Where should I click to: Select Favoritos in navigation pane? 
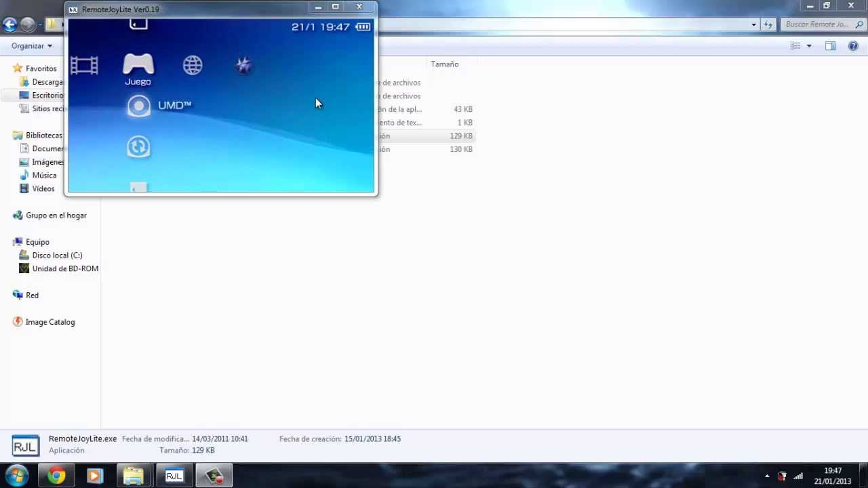(41, 68)
